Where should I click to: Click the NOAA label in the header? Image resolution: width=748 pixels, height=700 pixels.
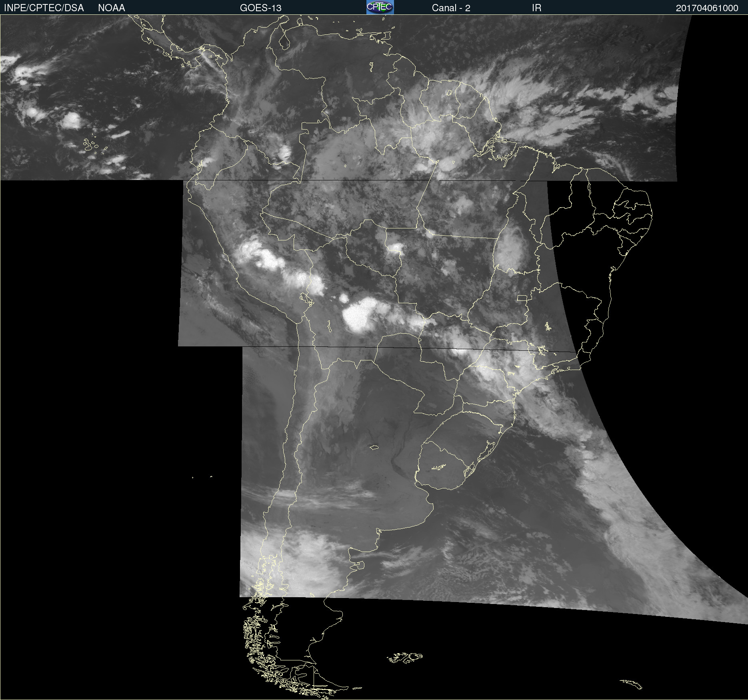112,8
